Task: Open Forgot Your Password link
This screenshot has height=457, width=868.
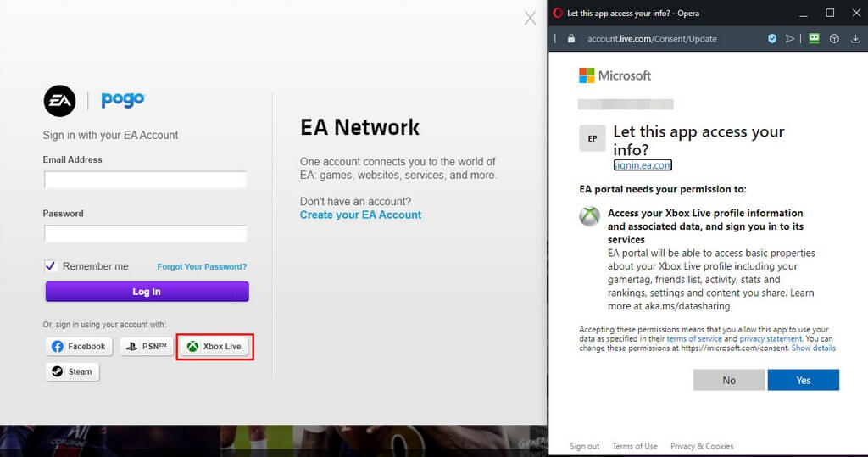Action: (202, 266)
